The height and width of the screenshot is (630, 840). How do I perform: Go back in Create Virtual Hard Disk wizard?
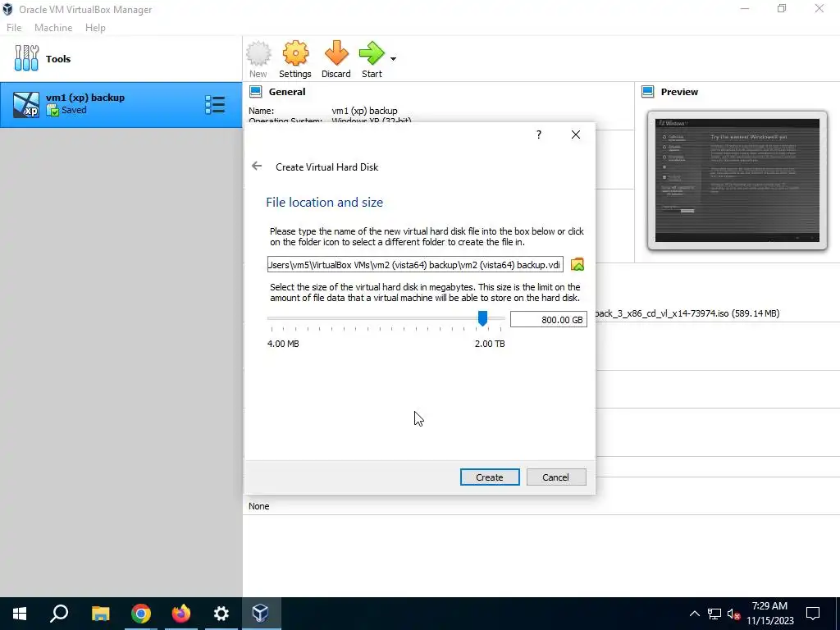257,166
